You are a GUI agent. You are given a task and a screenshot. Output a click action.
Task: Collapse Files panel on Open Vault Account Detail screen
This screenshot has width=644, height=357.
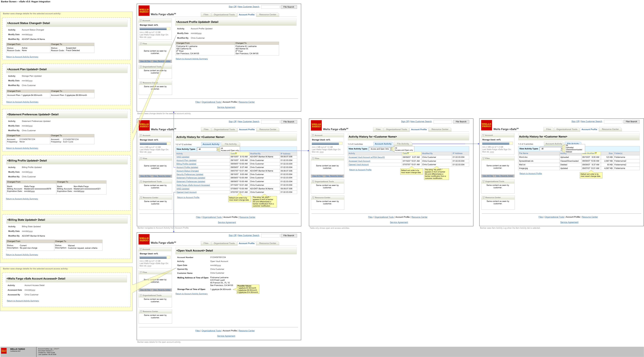pos(141,272)
